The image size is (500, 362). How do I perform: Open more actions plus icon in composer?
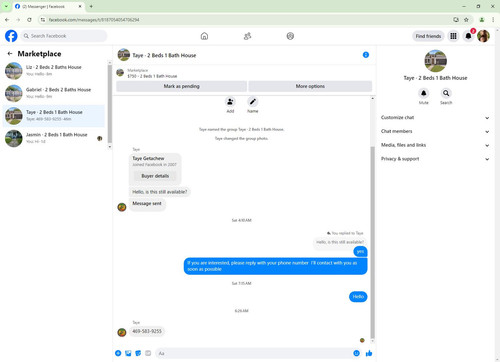point(118,353)
